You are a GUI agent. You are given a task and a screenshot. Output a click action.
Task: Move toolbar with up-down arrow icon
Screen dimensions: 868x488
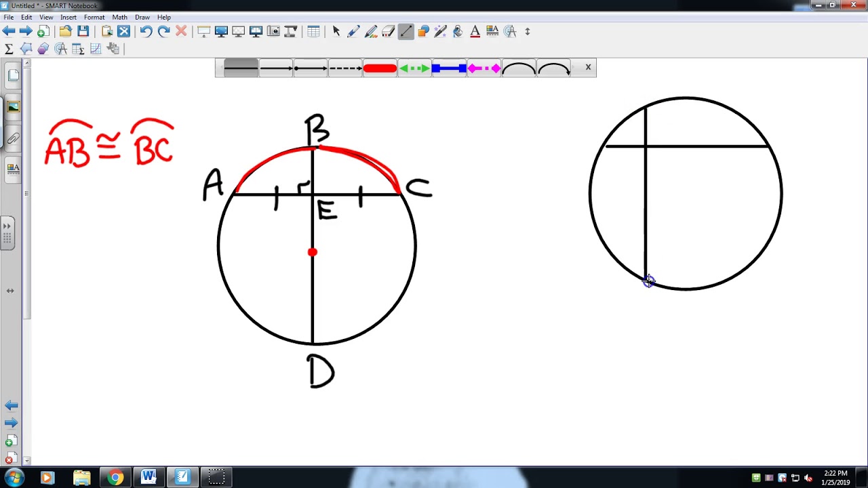coord(528,31)
